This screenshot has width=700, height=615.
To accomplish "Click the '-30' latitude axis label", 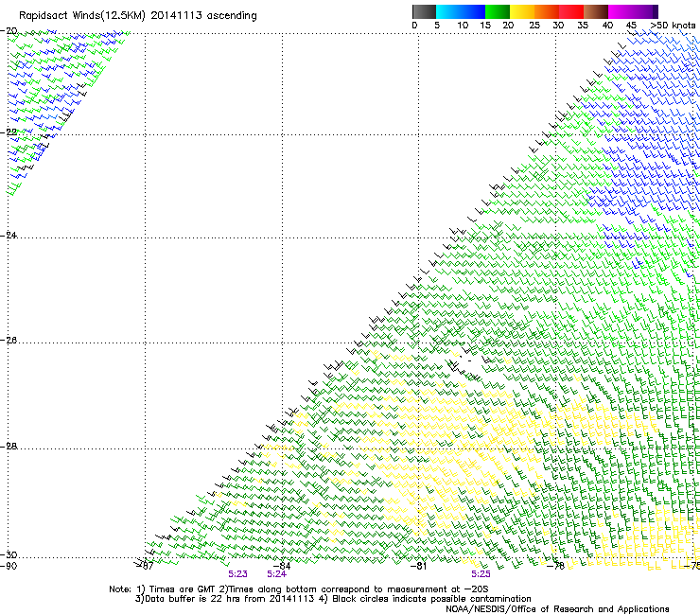I will (x=9, y=554).
